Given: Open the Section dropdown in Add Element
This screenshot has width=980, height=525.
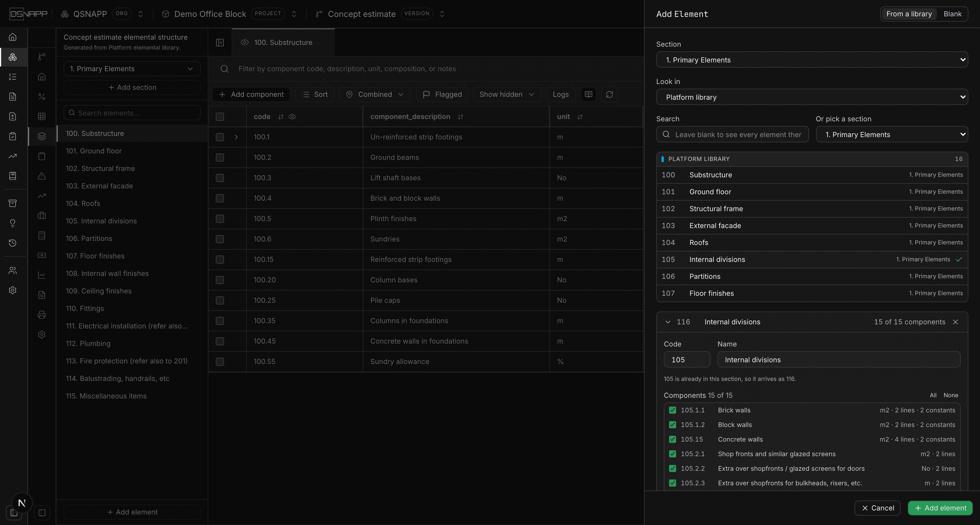Looking at the screenshot, I should 812,60.
